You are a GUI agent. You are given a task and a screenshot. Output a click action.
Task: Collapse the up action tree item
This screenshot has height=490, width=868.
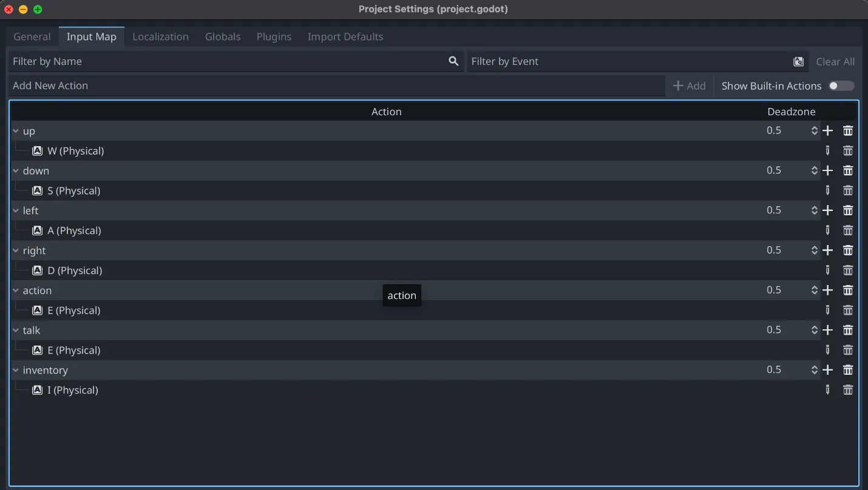16,131
